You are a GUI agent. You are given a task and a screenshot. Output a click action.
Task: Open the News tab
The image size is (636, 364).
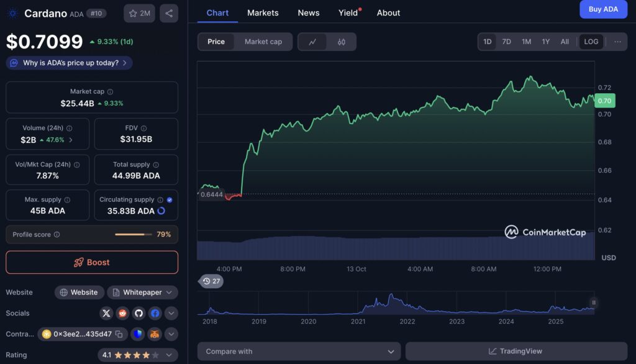pos(309,13)
